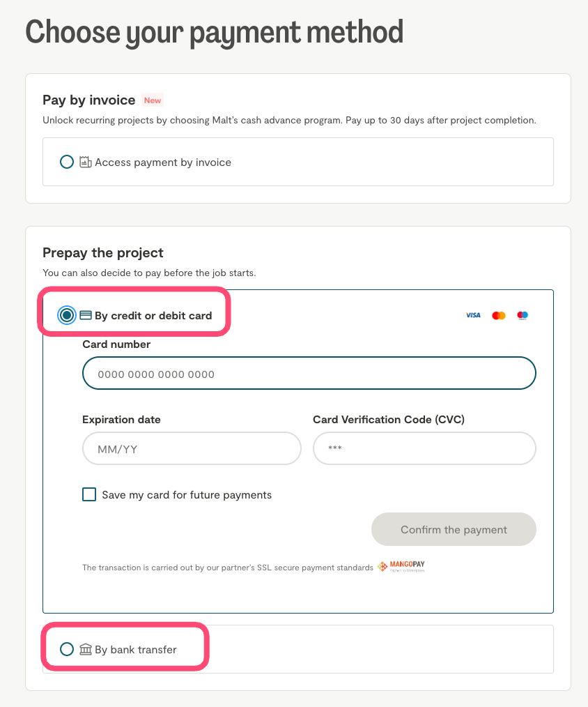Click the Visa logo
Image resolution: width=588 pixels, height=707 pixels.
(x=473, y=315)
